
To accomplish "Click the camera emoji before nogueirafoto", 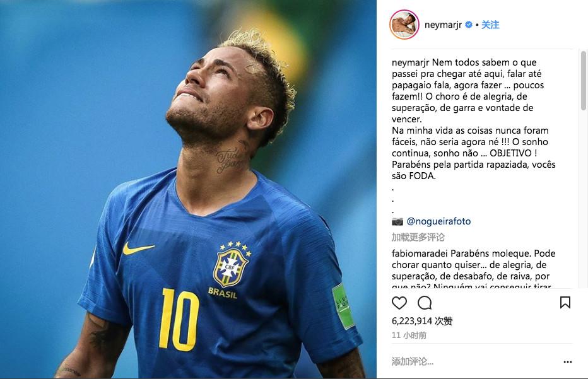I will coord(397,221).
